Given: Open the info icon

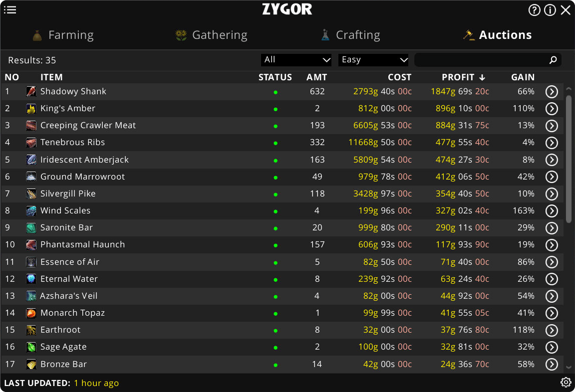Looking at the screenshot, I should 550,10.
